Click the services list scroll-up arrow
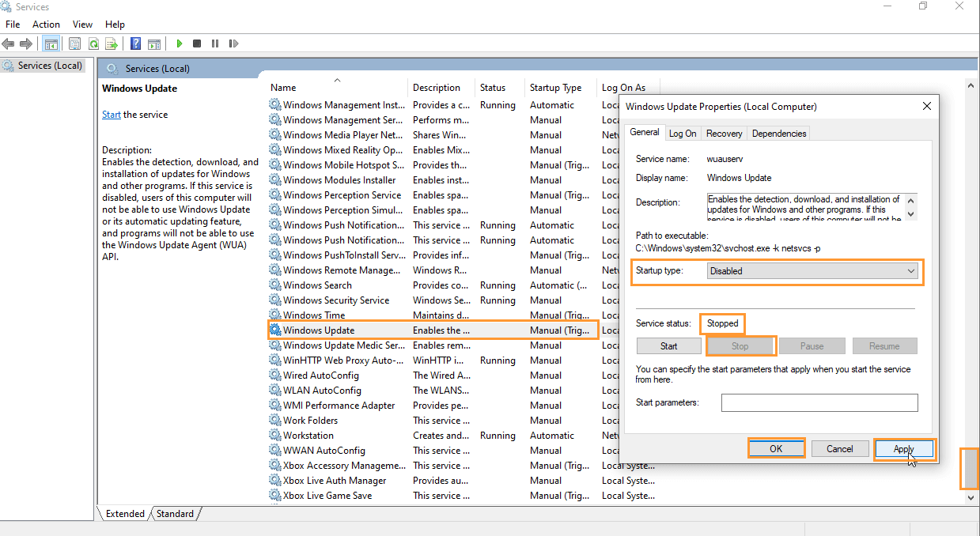The height and width of the screenshot is (536, 980). 971,85
